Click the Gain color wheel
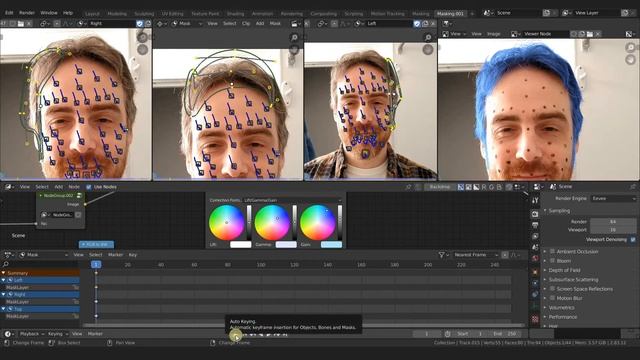The image size is (640, 360). click(x=318, y=222)
